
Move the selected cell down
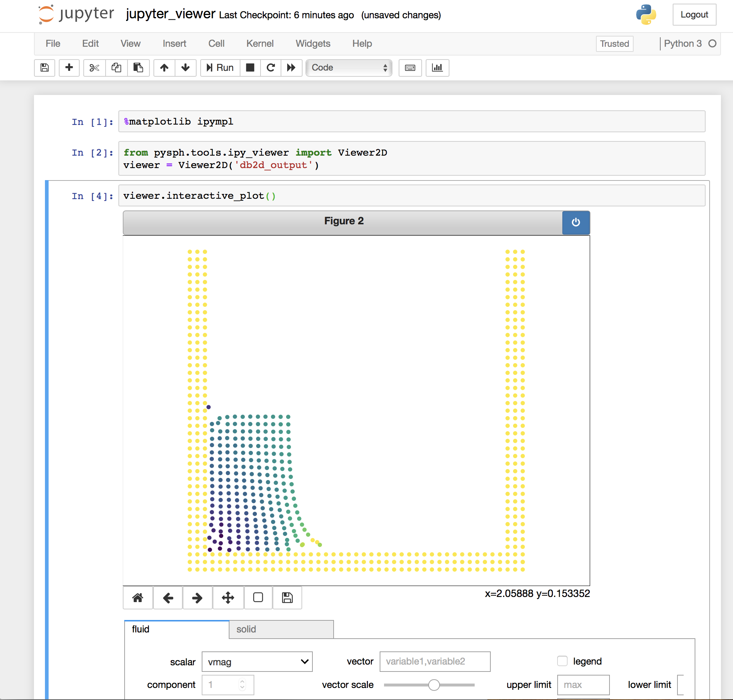click(186, 68)
